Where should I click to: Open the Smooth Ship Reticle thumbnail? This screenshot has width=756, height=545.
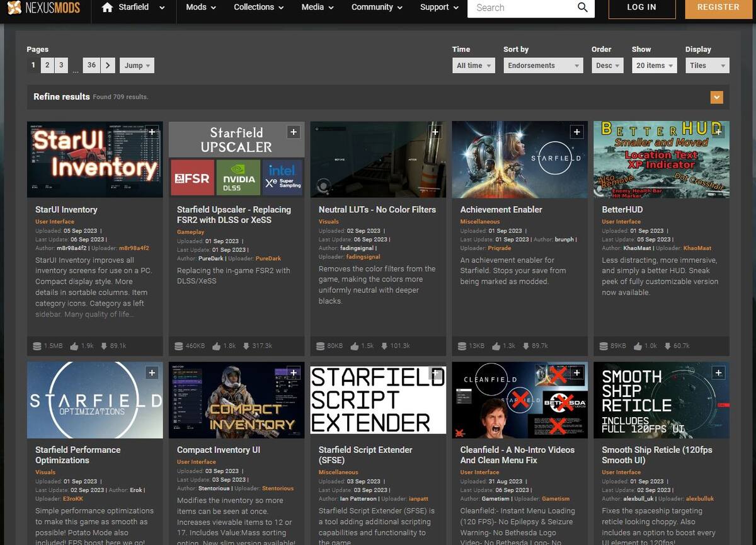(661, 400)
